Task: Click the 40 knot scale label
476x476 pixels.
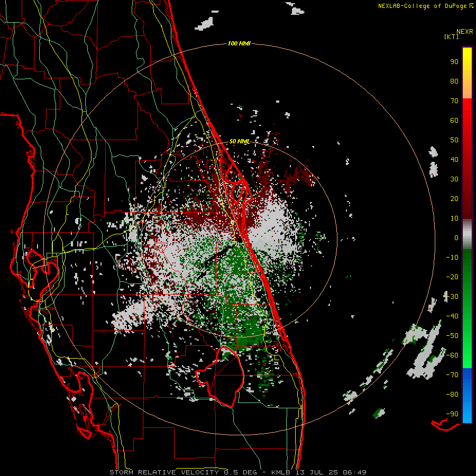Action: [x=454, y=159]
